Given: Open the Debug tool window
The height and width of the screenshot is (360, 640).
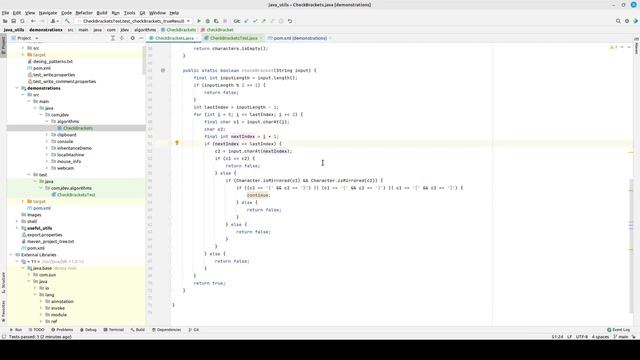Looking at the screenshot, I should click(88, 329).
